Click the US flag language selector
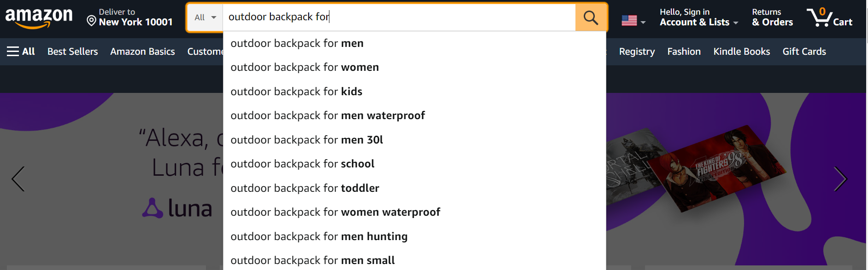This screenshot has height=270, width=868. (633, 21)
